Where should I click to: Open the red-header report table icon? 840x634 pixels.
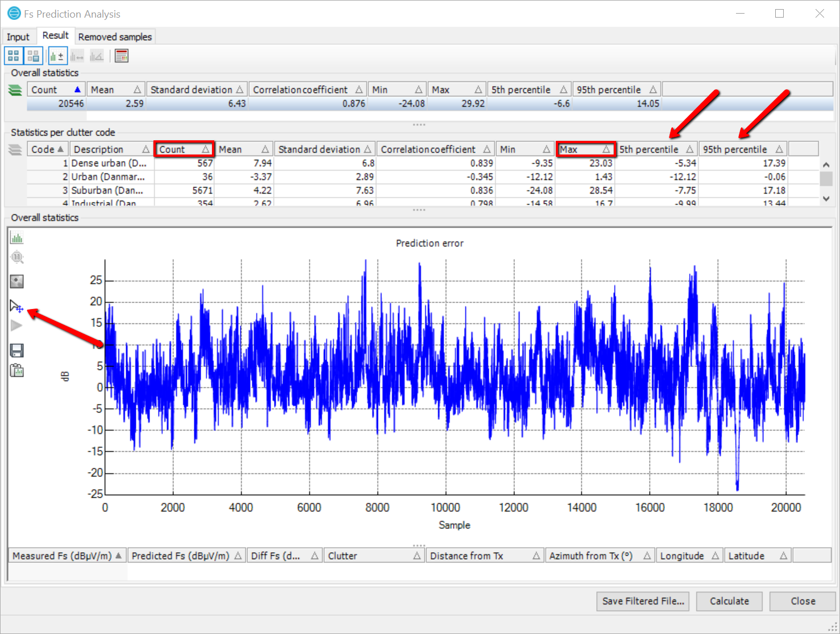pyautogui.click(x=122, y=56)
